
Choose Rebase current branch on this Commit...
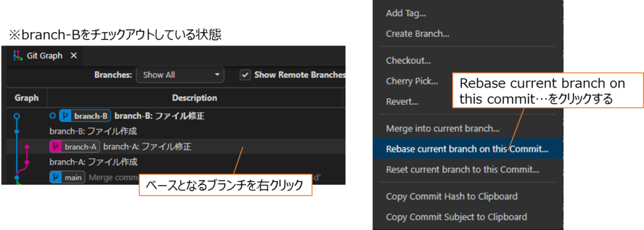click(x=468, y=149)
